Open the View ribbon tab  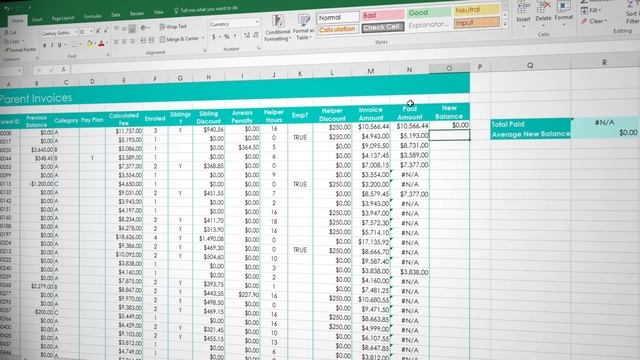159,12
